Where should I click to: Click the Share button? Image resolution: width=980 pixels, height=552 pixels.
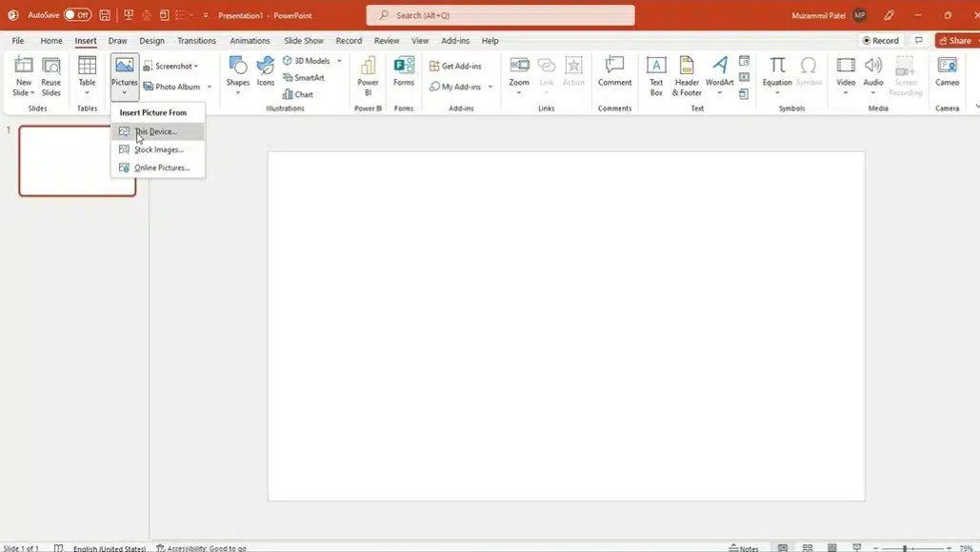[954, 41]
